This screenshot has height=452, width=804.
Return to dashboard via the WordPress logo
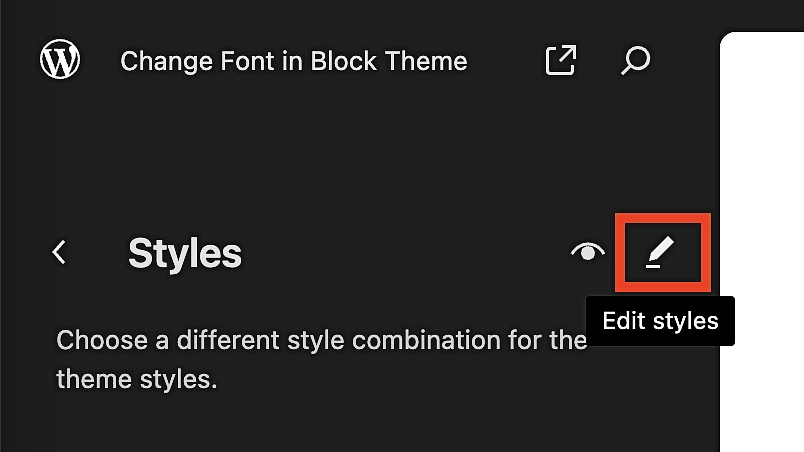point(60,59)
